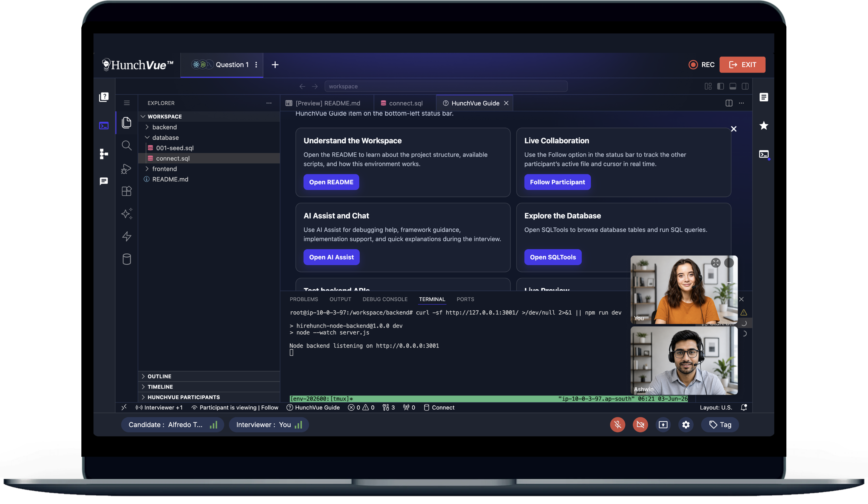
Task: Click Participant is viewing | Follow status
Action: [235, 407]
